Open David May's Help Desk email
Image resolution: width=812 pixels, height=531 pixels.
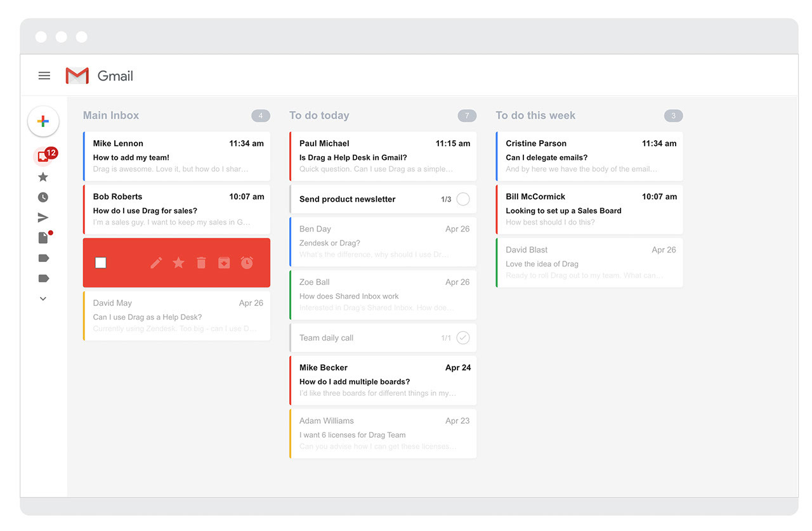pos(176,316)
